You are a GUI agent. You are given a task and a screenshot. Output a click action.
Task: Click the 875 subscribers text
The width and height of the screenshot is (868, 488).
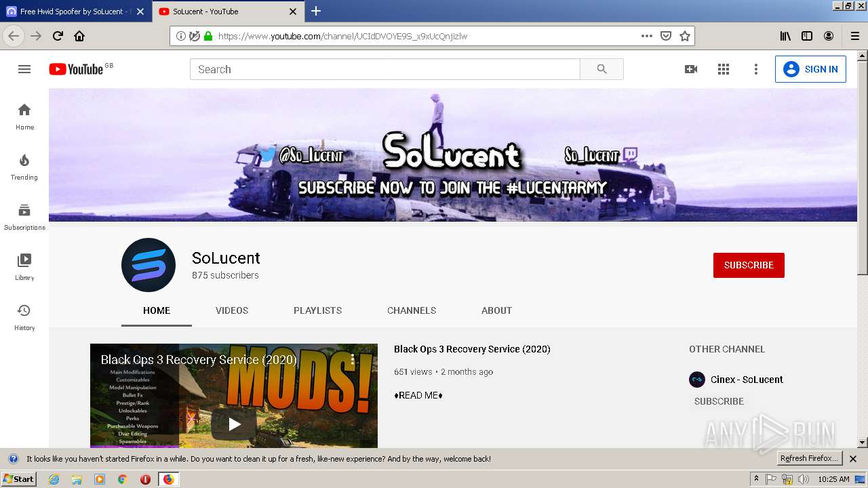tap(225, 275)
